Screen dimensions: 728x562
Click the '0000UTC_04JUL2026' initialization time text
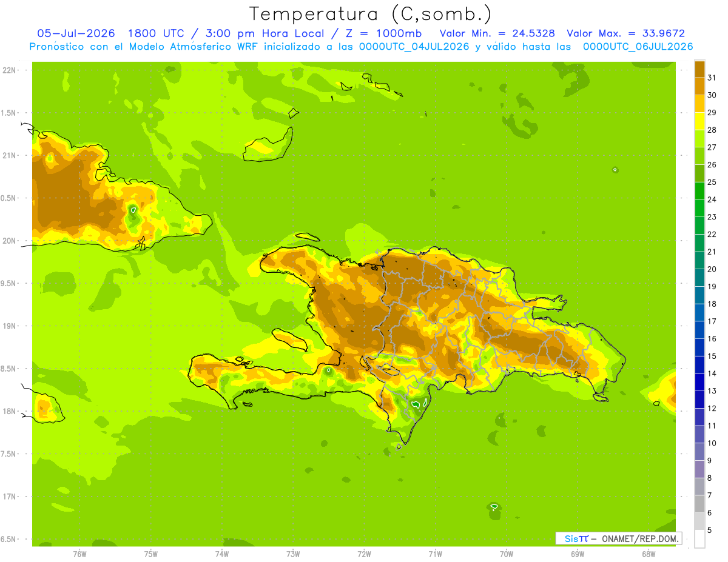coord(414,47)
